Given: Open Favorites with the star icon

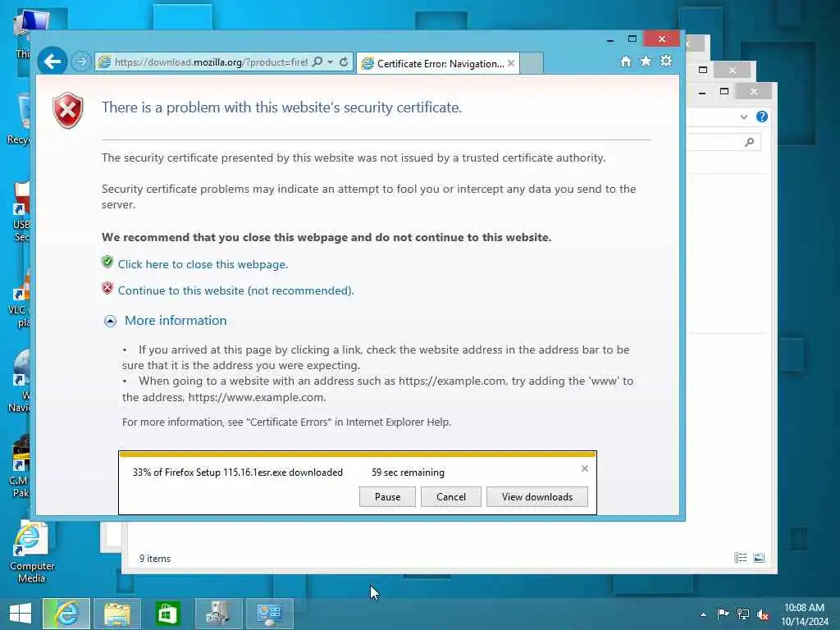Looking at the screenshot, I should (x=646, y=61).
